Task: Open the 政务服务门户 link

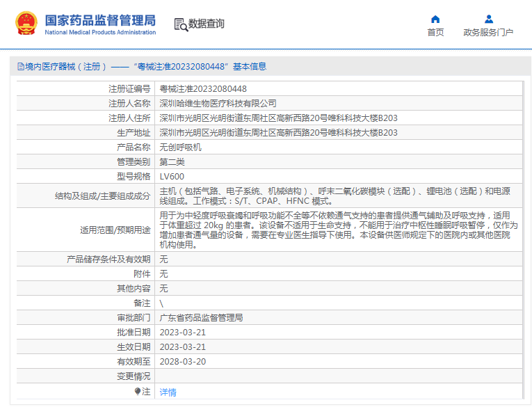Action: click(488, 33)
